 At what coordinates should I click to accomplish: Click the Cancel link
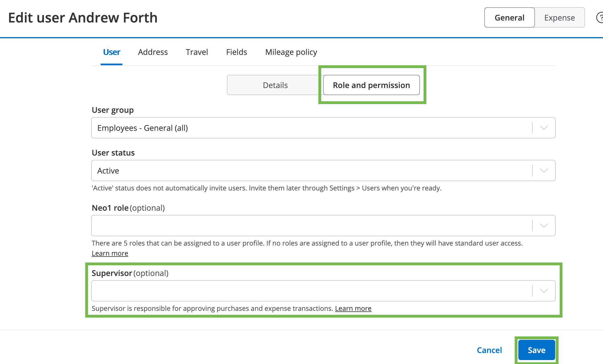tap(489, 350)
